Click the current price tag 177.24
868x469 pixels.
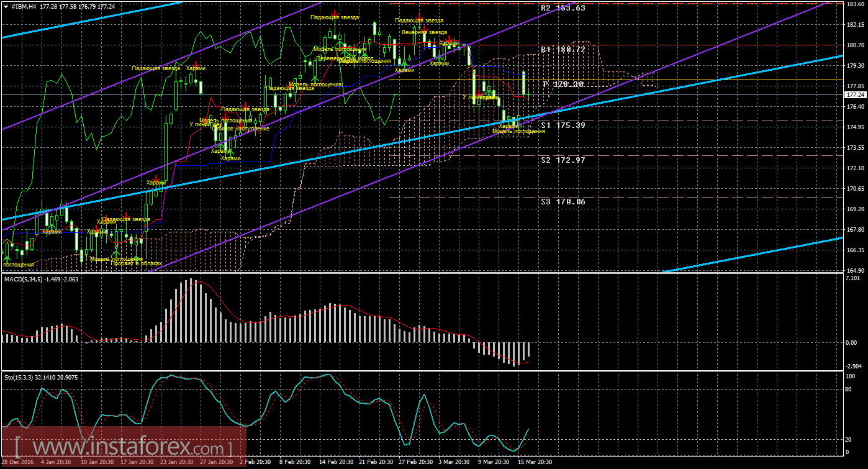click(x=856, y=95)
